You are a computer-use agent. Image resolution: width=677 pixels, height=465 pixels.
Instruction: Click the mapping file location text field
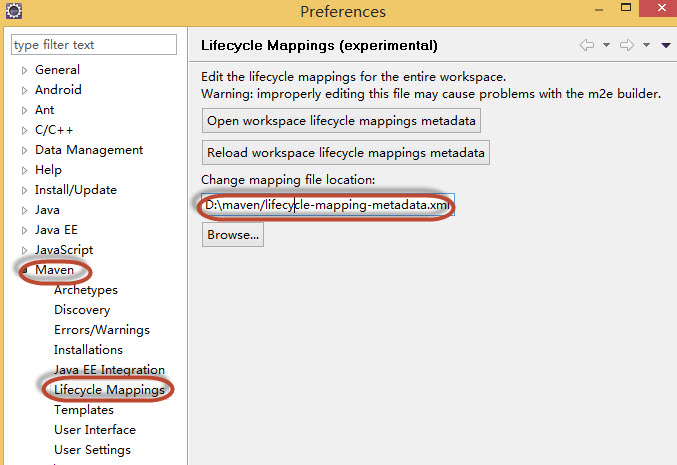[x=328, y=205]
